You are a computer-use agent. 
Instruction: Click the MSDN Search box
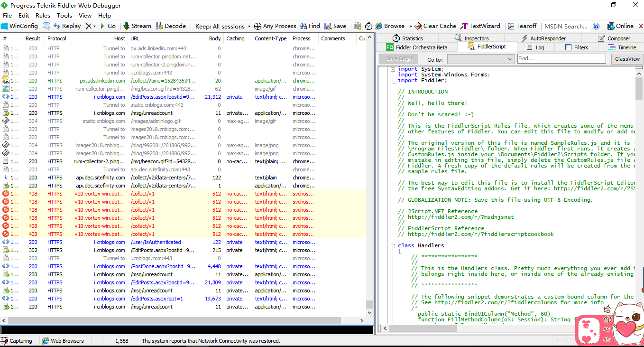[x=566, y=26]
